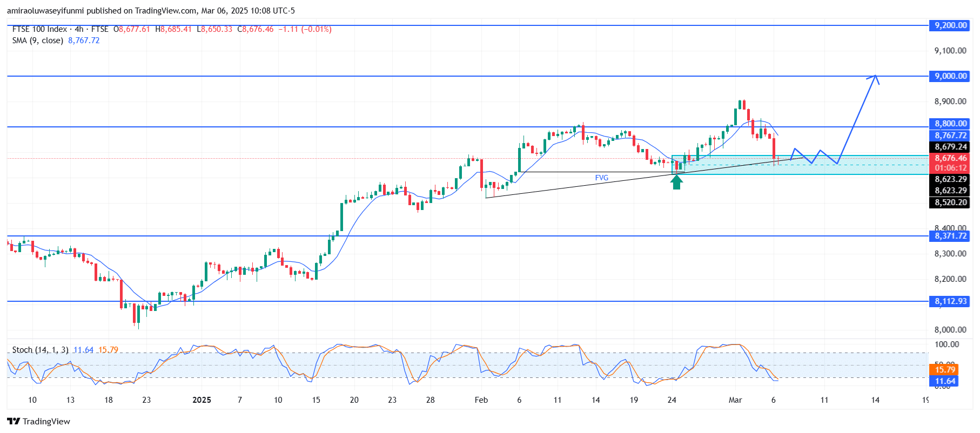Click the 8,800.00 price level label
The image size is (980, 433).
[x=950, y=124]
